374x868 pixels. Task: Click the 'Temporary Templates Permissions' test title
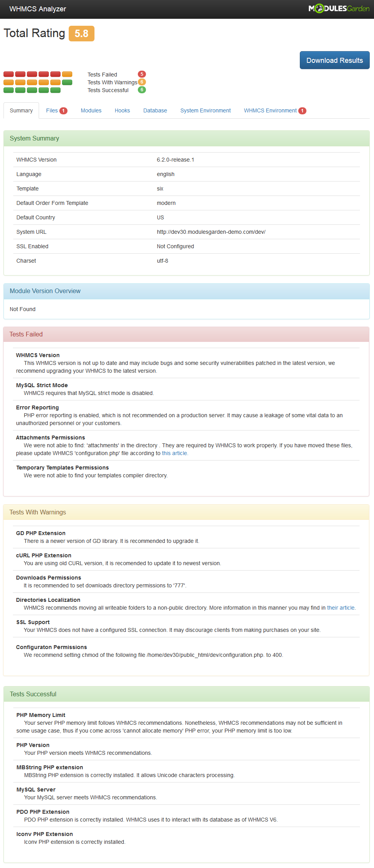62,468
